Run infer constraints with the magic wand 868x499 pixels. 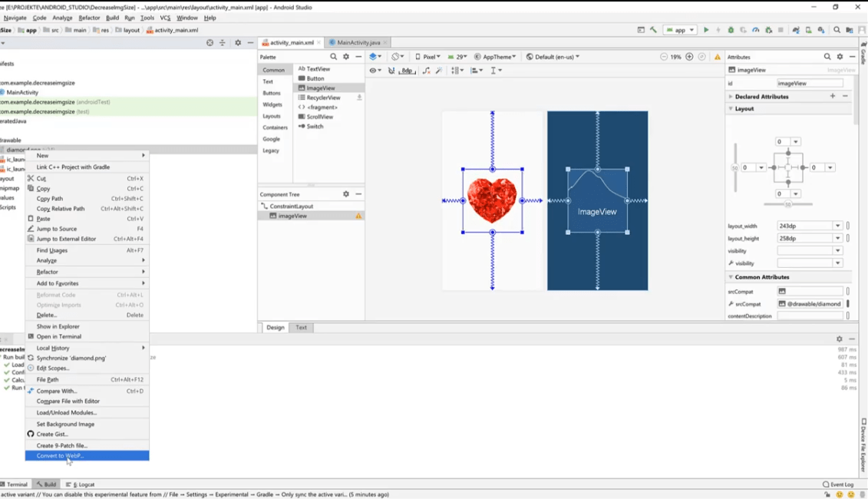pos(439,71)
